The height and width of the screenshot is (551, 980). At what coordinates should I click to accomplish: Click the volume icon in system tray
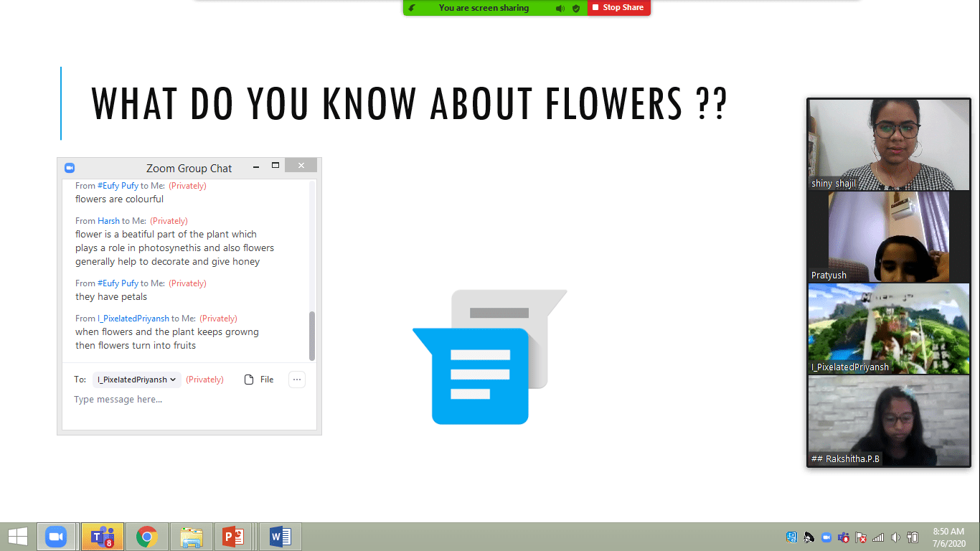tap(895, 537)
